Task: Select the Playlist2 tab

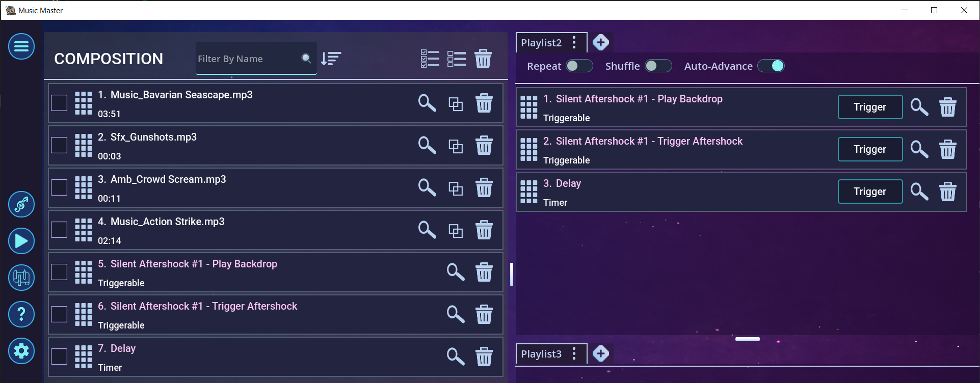Action: click(541, 43)
